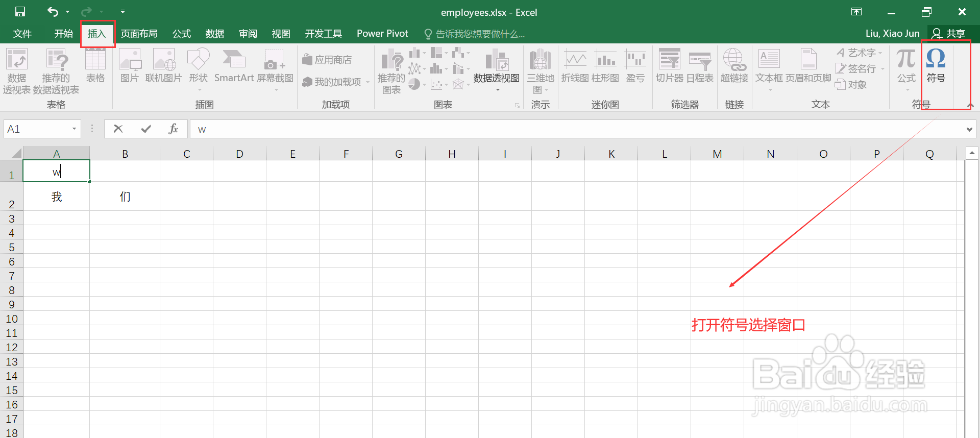Insert a 柱形图 sparkline

coord(605,65)
